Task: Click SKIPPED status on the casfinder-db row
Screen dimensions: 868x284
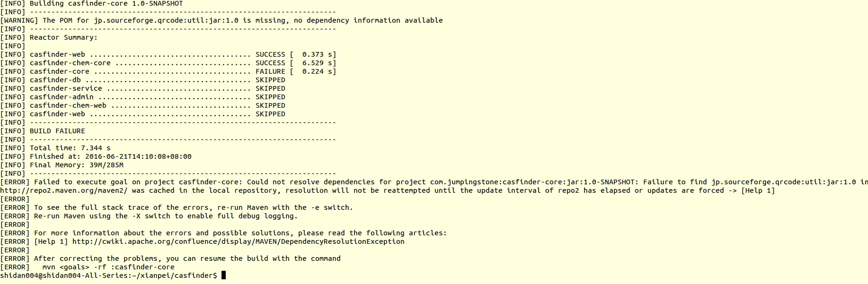Action: point(270,80)
